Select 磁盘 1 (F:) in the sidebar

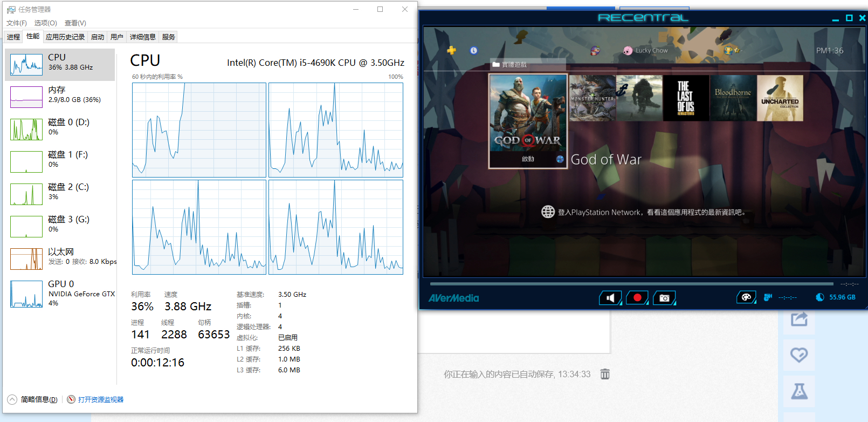[60, 162]
